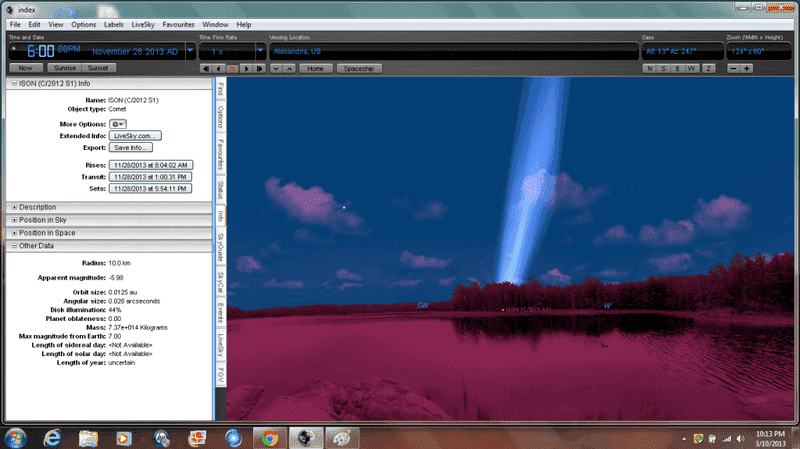Open Windows Explorer folder in taskbar
The width and height of the screenshot is (800, 449).
(x=88, y=438)
